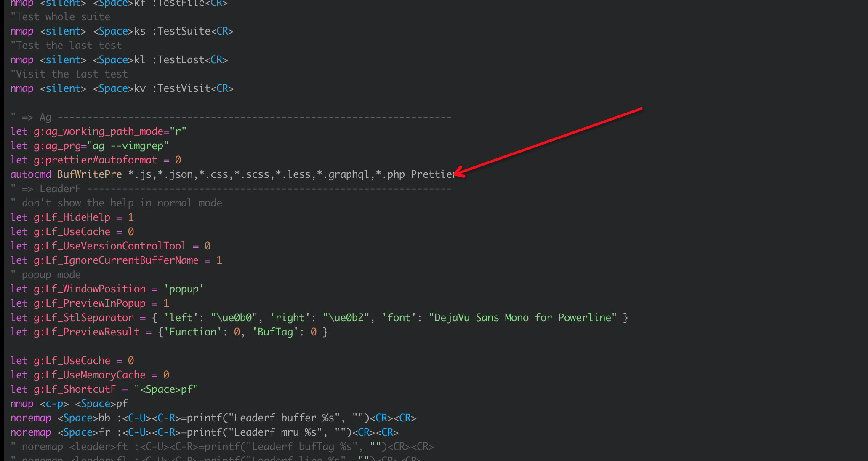868x461 pixels.
Task: Click the LeaderF section header comment
Action: (x=59, y=189)
